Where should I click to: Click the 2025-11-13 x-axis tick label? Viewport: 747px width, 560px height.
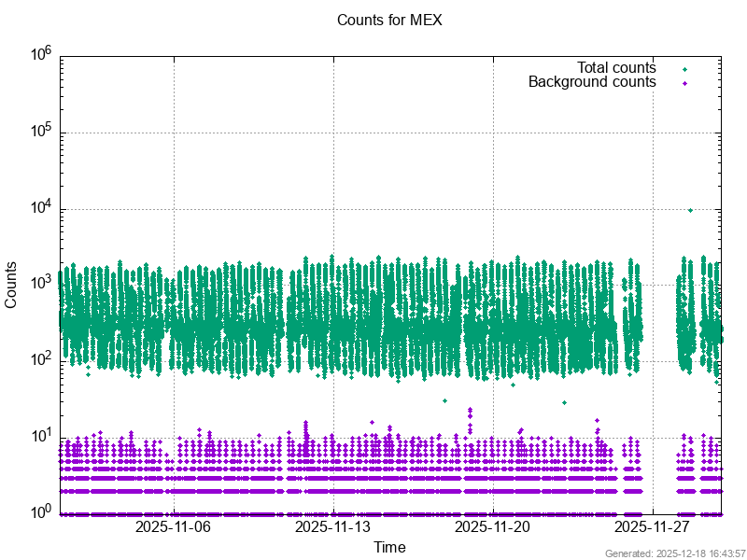[333, 527]
